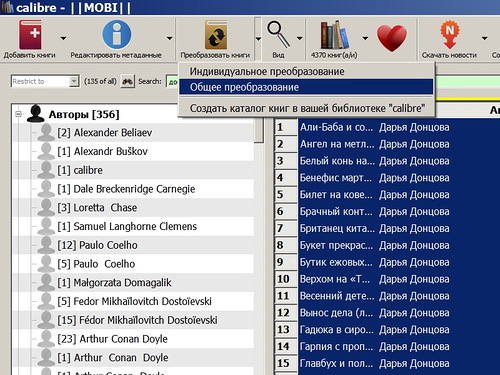This screenshot has height=375, width=500.
Task: Click book Гарпия с проп...
Action: [x=337, y=346]
